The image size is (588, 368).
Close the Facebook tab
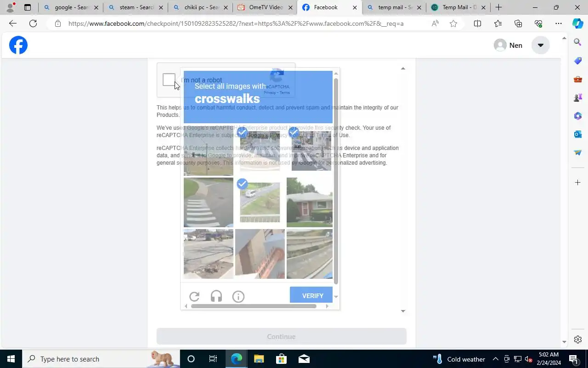tap(354, 7)
